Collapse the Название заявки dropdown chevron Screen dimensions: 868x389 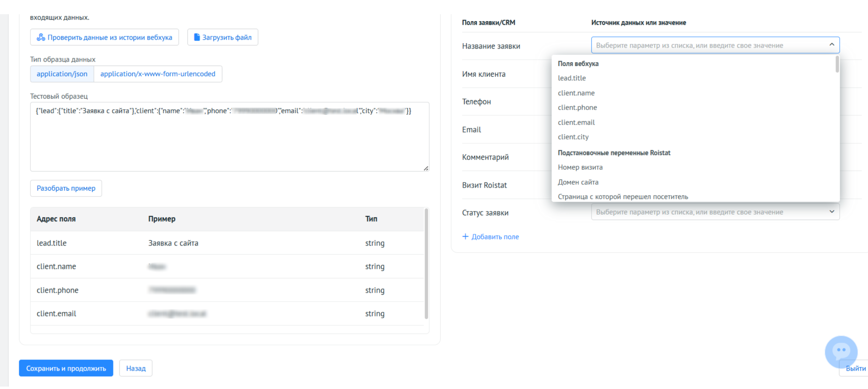pos(832,45)
